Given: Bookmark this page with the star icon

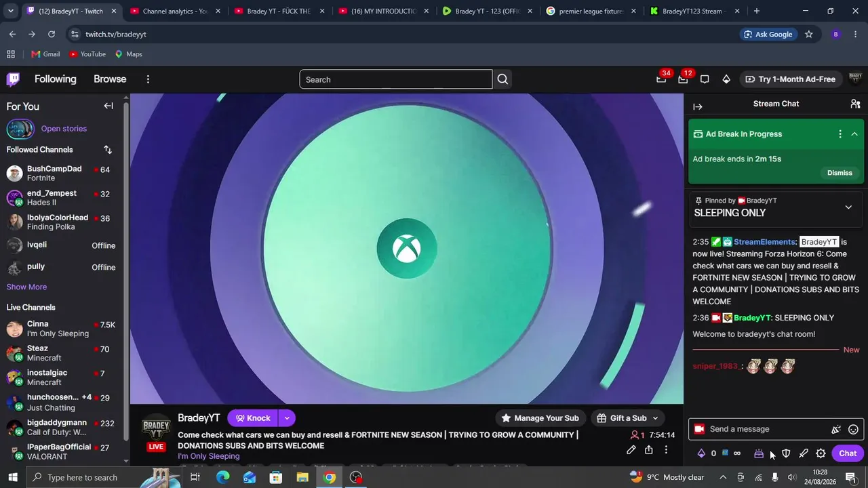Looking at the screenshot, I should pos(809,35).
